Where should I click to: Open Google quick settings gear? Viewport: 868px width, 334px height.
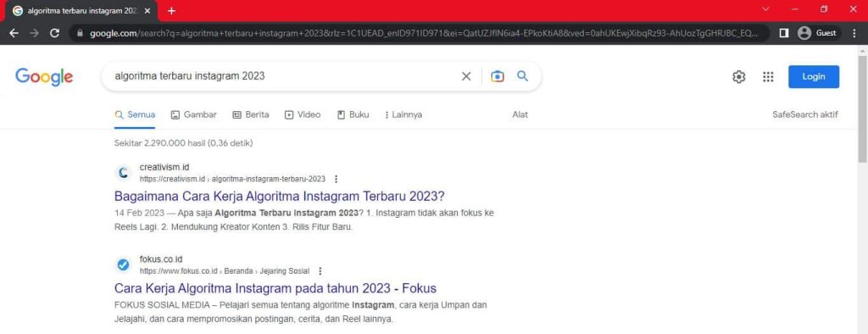point(739,77)
